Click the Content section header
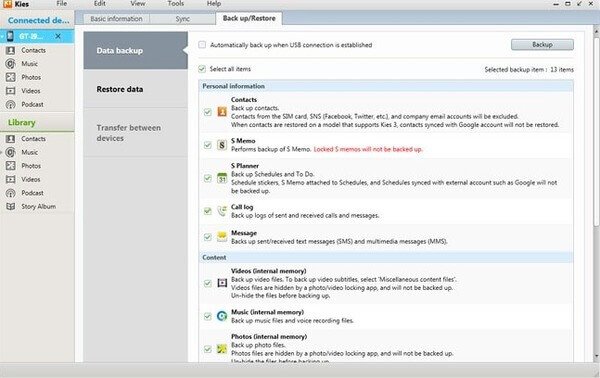Image resolution: width=600 pixels, height=378 pixels. 386,257
